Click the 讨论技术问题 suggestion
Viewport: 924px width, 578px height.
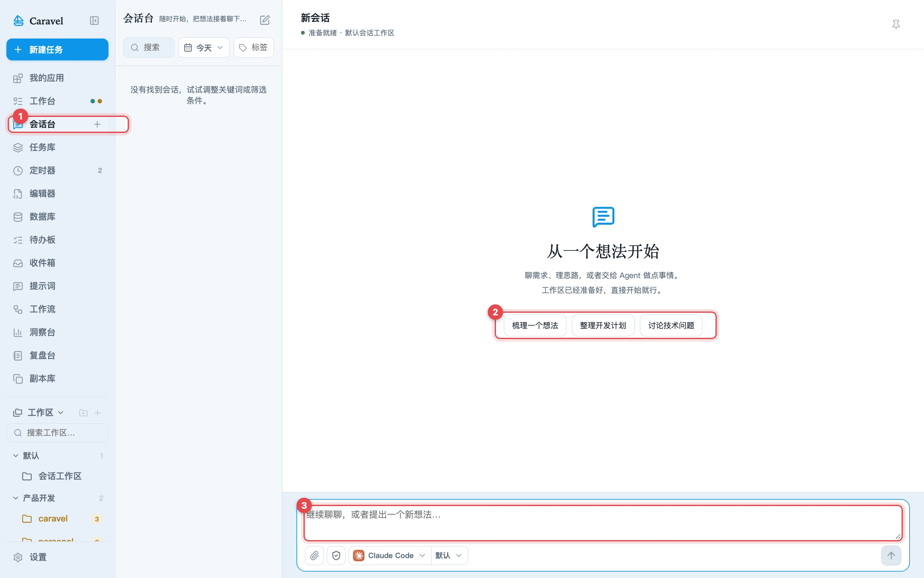pyautogui.click(x=671, y=325)
